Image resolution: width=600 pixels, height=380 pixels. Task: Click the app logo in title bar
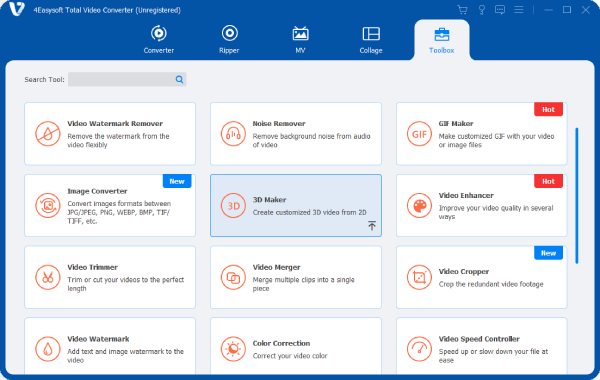16,9
